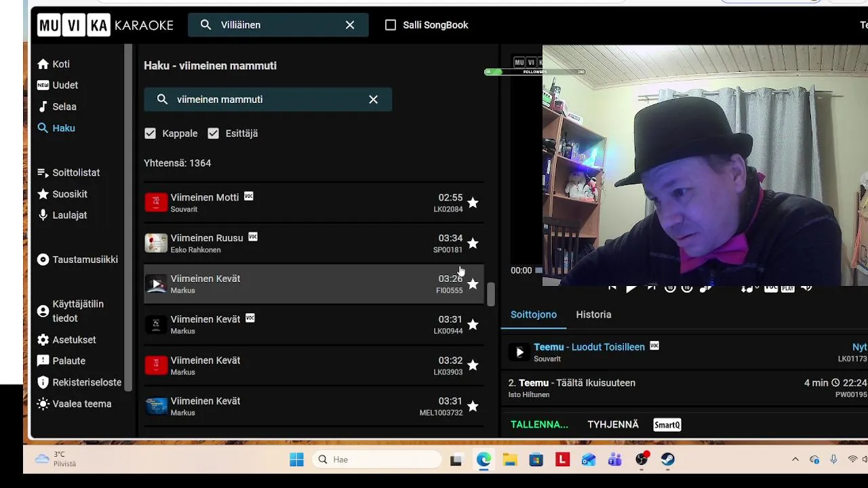Favorite Viimeinen Motti with its star

[x=473, y=203]
